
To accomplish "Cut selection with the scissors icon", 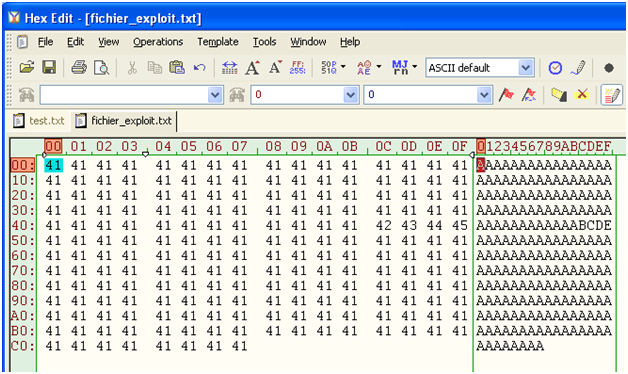I will [132, 68].
